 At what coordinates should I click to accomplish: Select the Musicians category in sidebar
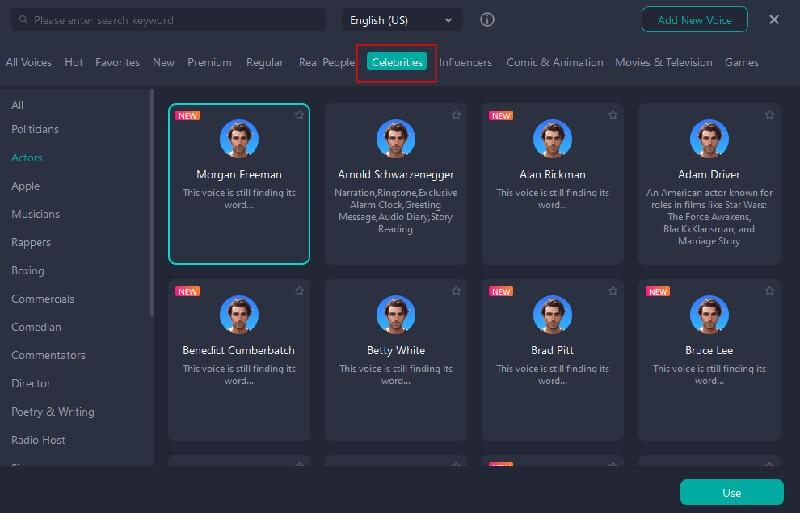pos(35,214)
